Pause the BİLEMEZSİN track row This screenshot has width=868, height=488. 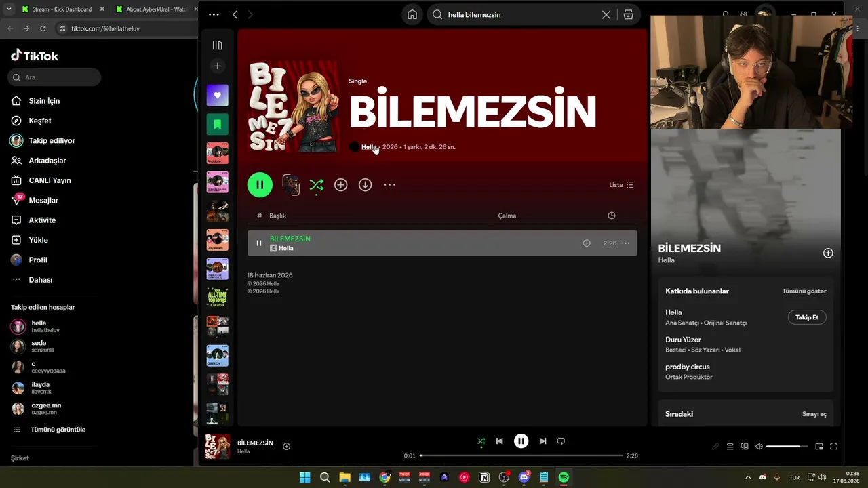pos(259,243)
